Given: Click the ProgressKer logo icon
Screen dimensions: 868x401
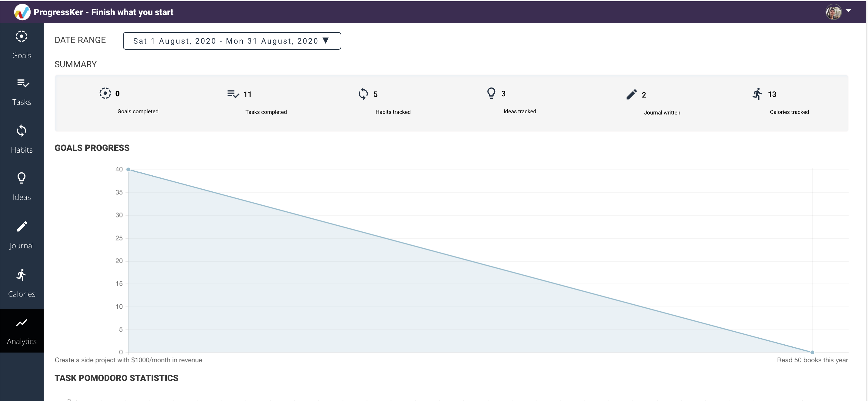Looking at the screenshot, I should click(x=22, y=12).
